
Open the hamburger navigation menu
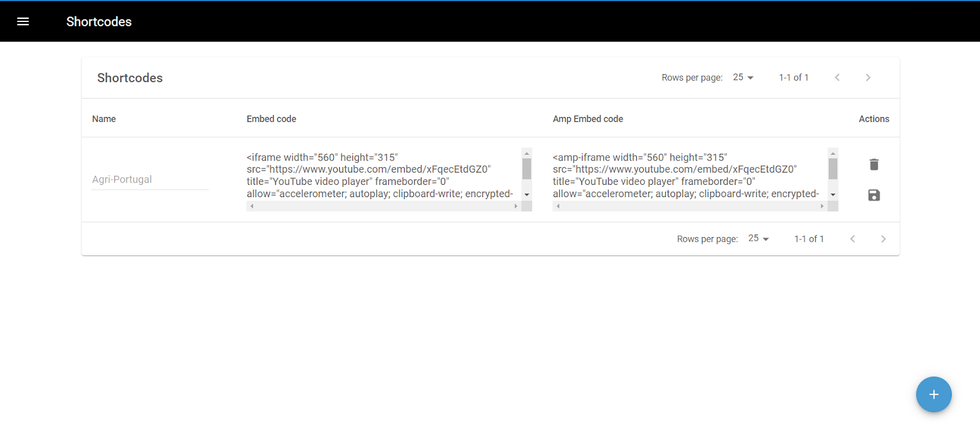pyautogui.click(x=23, y=21)
